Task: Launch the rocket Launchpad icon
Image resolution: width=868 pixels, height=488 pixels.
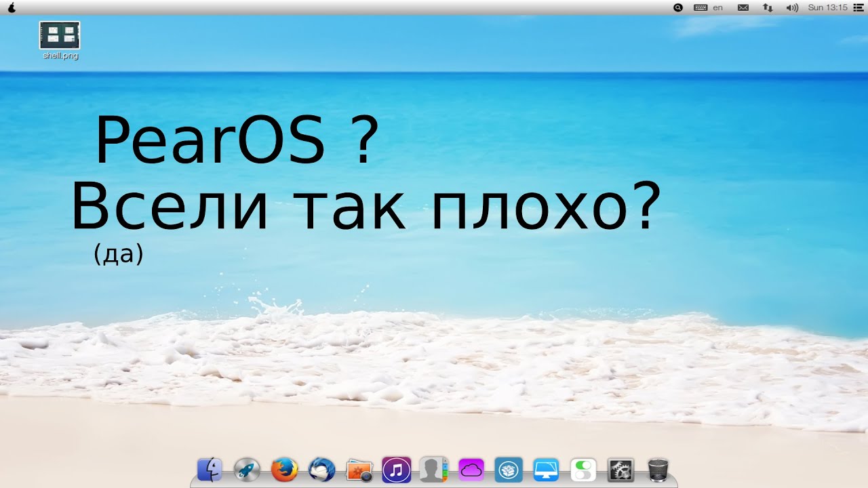Action: tap(247, 469)
